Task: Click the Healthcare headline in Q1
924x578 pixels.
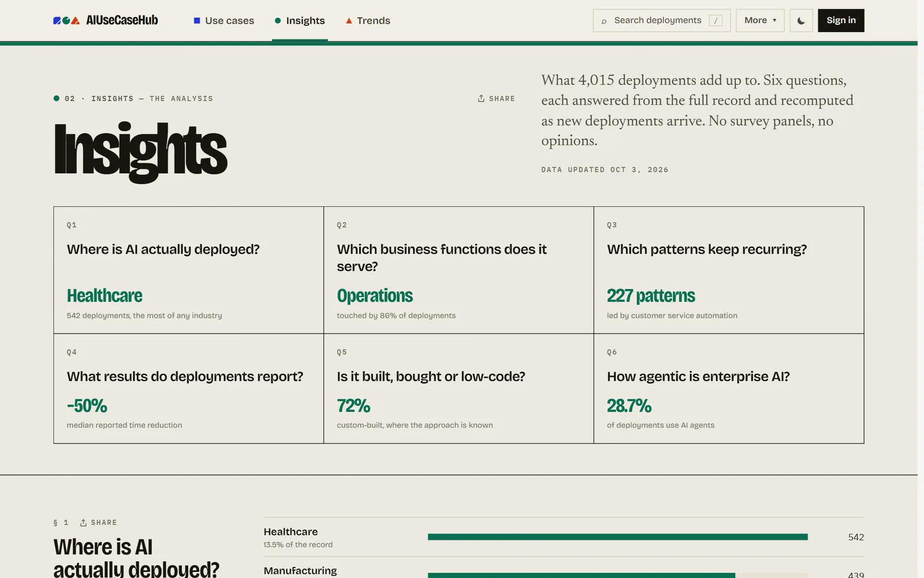Action: tap(105, 295)
